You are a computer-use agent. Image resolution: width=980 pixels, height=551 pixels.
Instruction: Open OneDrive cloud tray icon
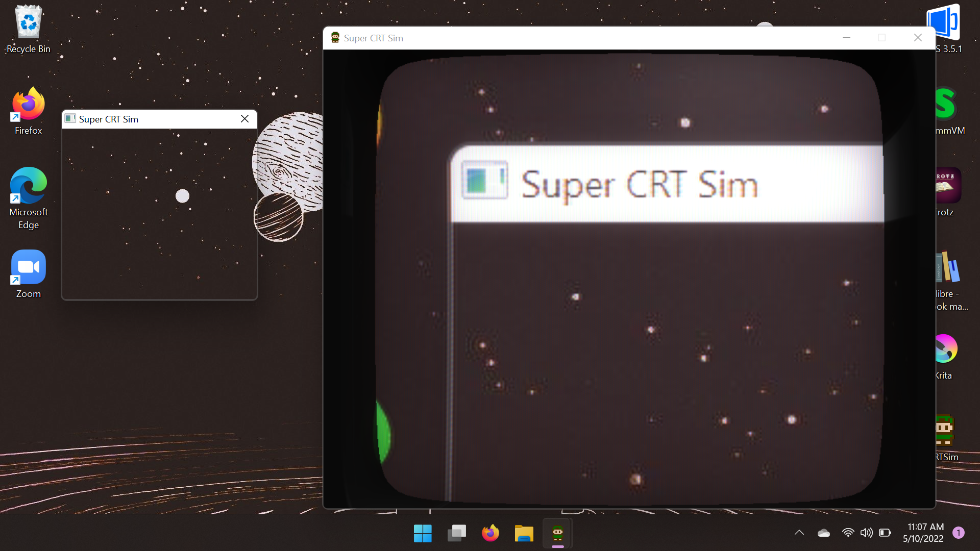[823, 533]
